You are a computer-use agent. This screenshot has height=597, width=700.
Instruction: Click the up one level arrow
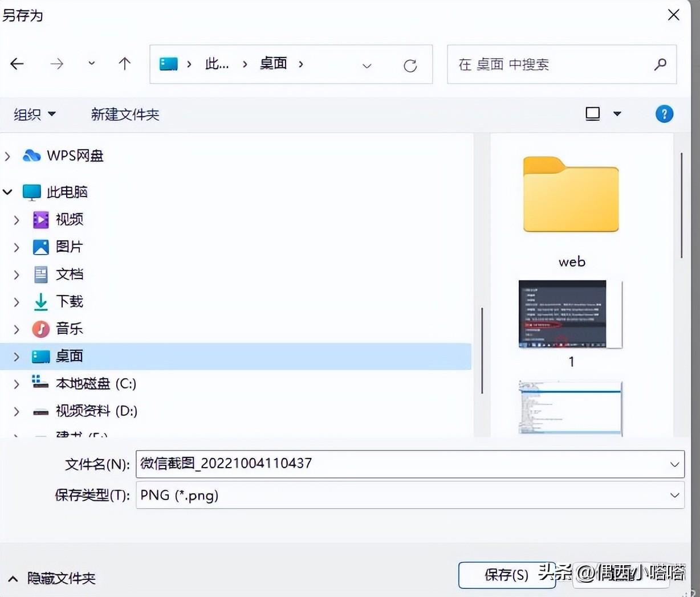(x=124, y=64)
